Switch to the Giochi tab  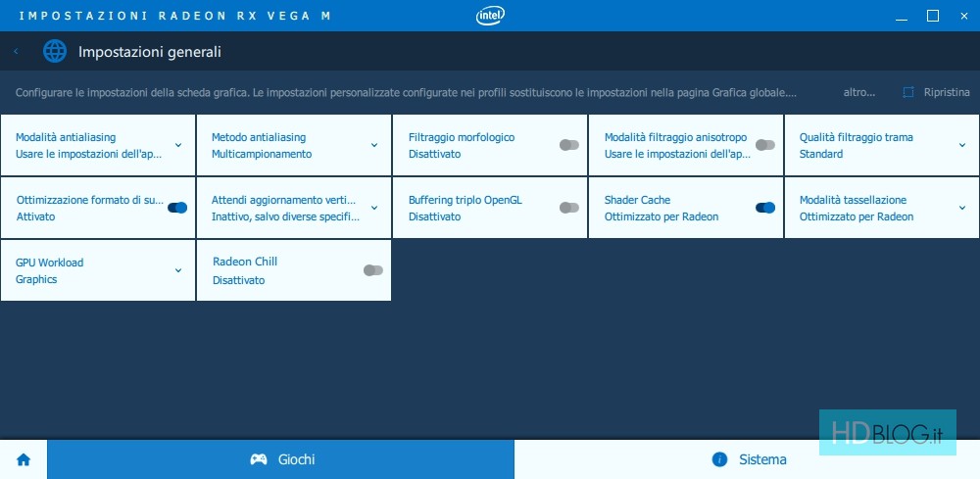[280, 459]
